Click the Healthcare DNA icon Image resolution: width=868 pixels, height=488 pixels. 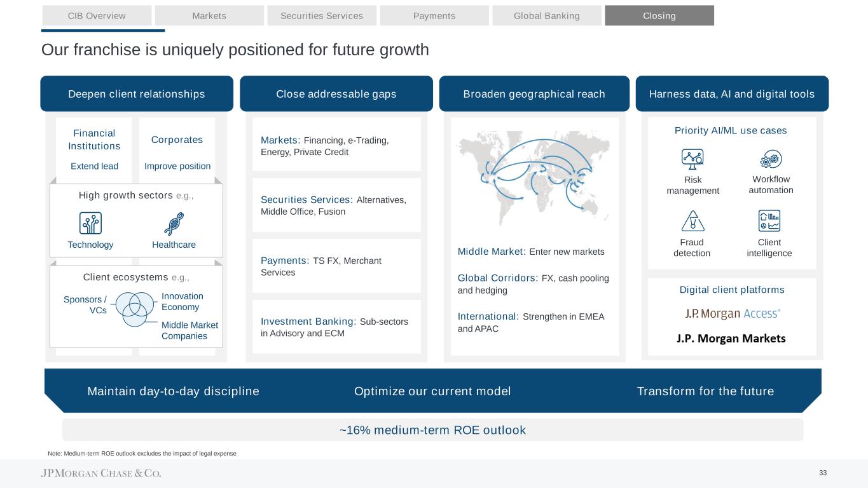point(174,224)
